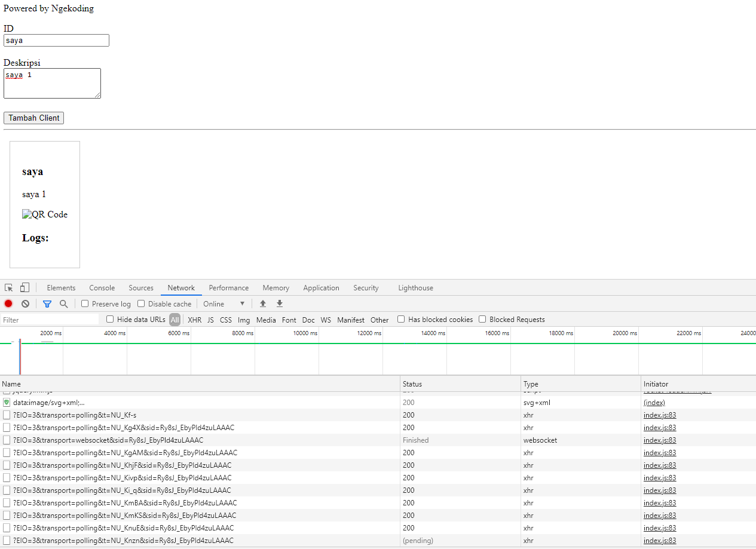This screenshot has width=756, height=549.
Task: Check Hide data URLs option
Action: click(110, 319)
